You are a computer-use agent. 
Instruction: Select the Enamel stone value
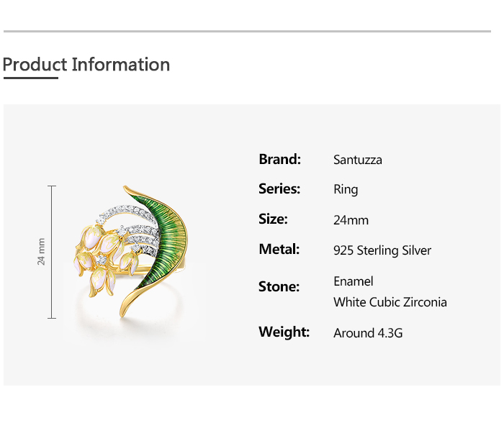tap(354, 281)
